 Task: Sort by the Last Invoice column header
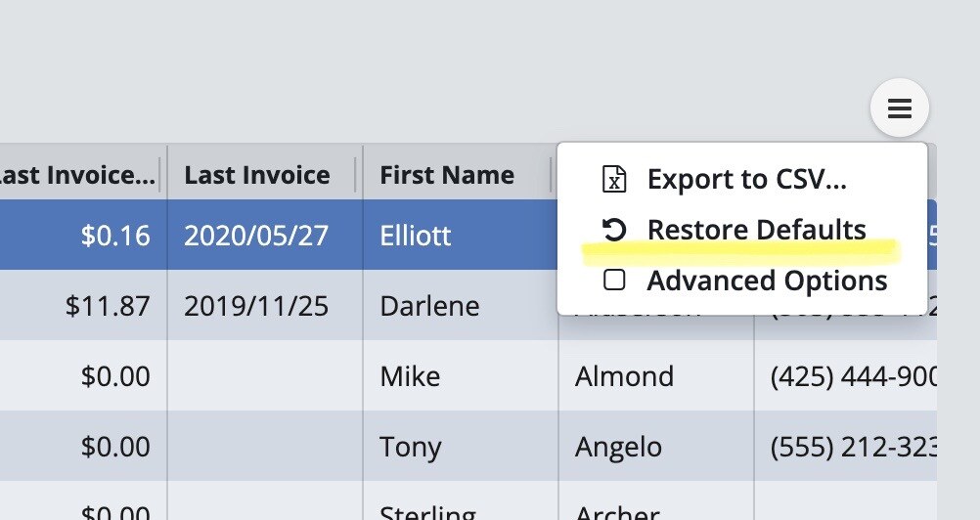click(257, 175)
